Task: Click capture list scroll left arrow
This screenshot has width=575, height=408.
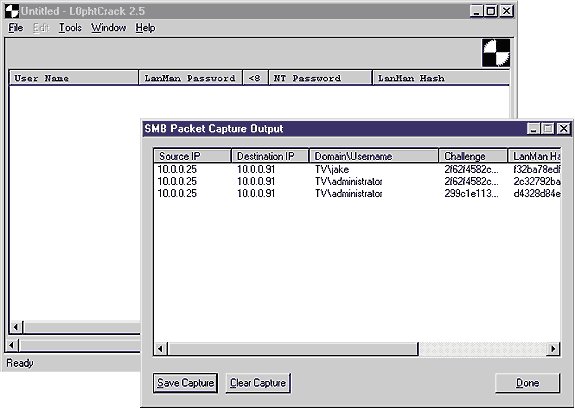Action: (160, 349)
